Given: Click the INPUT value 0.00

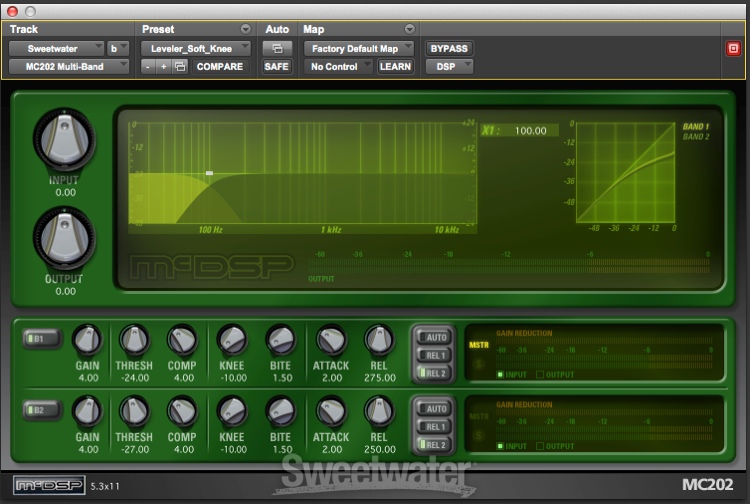Looking at the screenshot, I should [66, 192].
